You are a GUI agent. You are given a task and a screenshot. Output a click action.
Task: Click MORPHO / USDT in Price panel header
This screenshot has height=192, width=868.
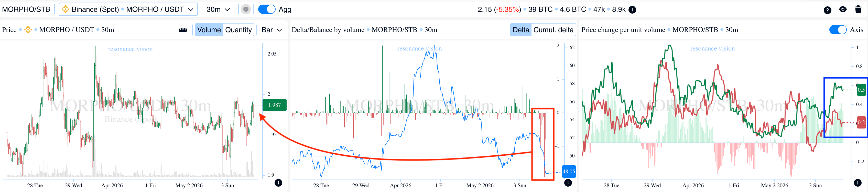click(67, 30)
